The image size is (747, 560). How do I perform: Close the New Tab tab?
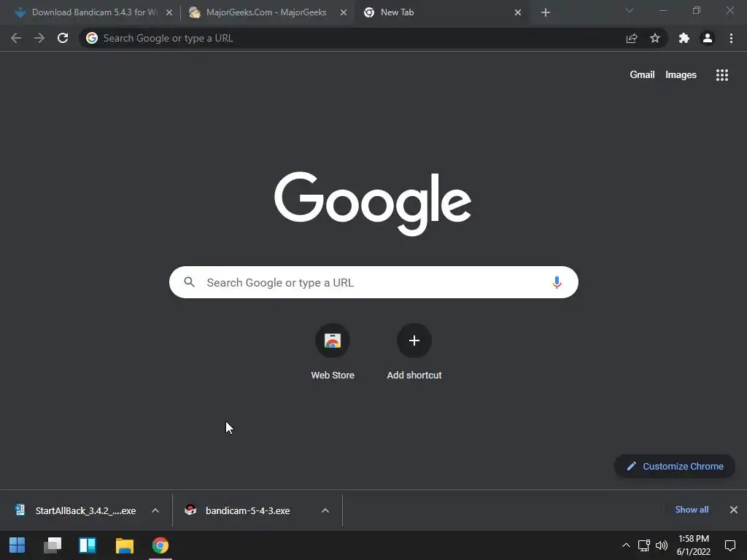point(518,13)
